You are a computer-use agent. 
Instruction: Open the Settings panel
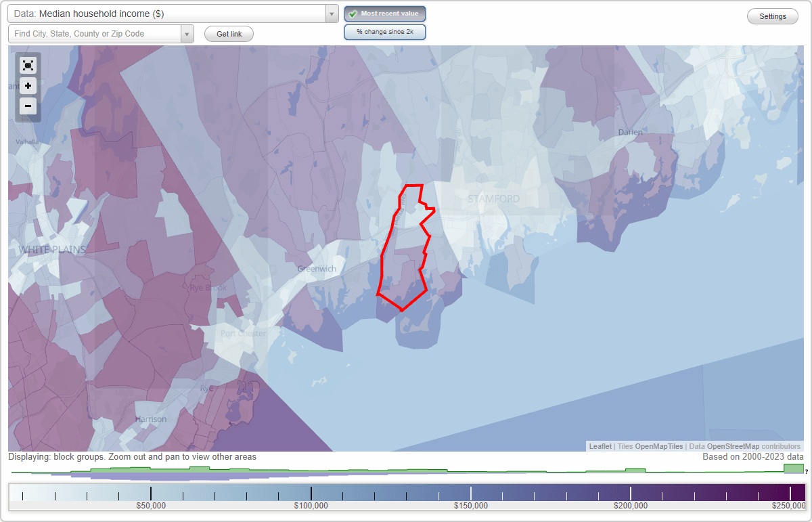pyautogui.click(x=772, y=16)
